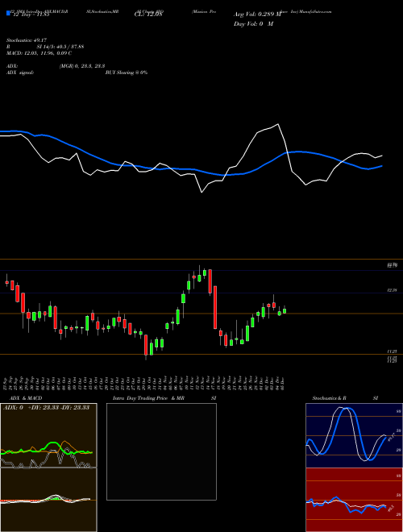The height and width of the screenshot is (532, 403).
Task: Click the '(MGR) 0, 23.3, 23.3' ADX values
Action: coord(82,66)
